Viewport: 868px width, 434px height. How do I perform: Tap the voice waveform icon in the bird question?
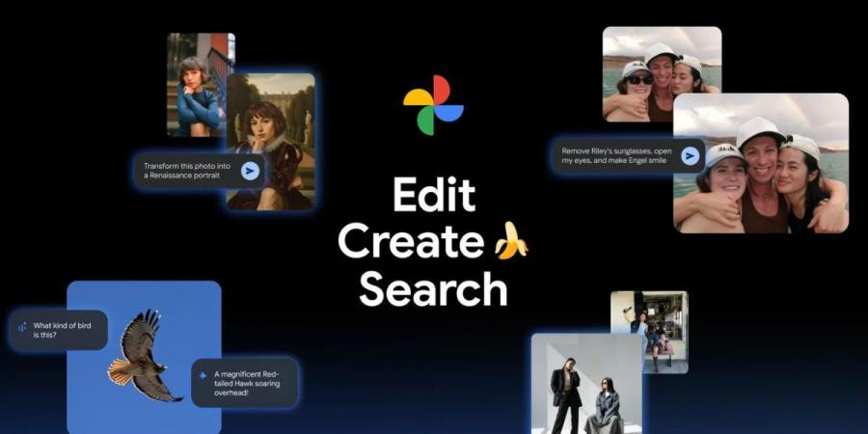[22, 327]
